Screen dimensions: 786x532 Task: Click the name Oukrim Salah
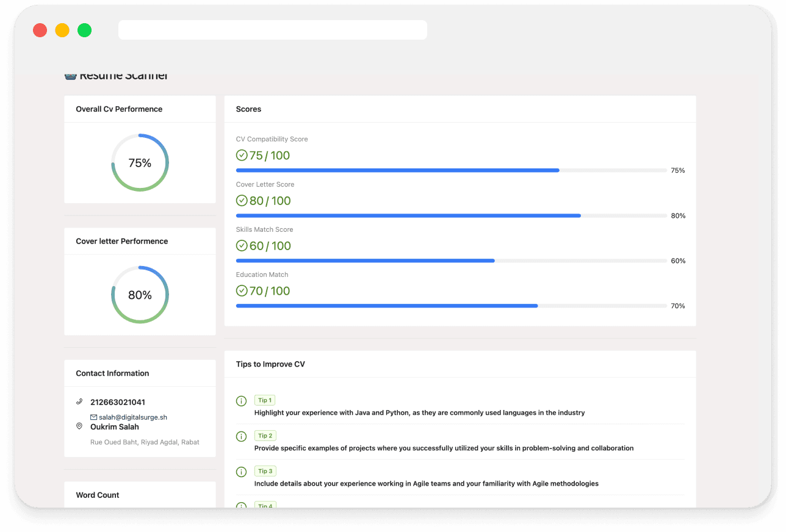[x=115, y=427]
